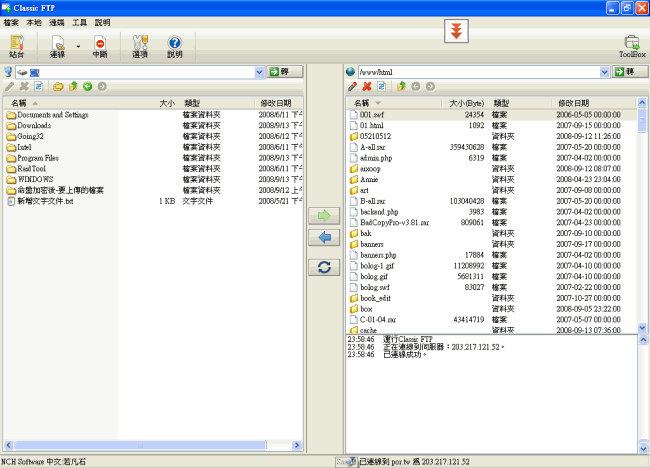Click the upload right green arrow button
The height and width of the screenshot is (468, 650).
pos(323,215)
